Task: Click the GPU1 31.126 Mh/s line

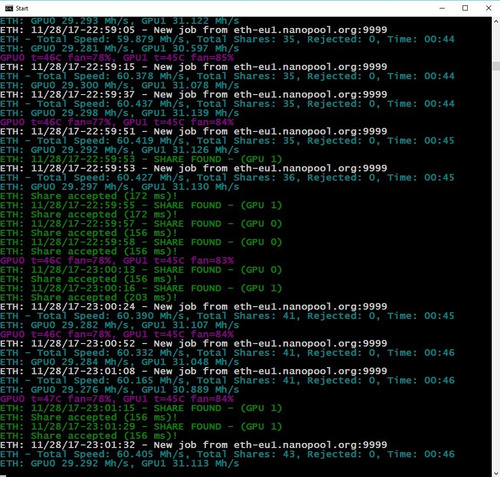Action: point(120,150)
